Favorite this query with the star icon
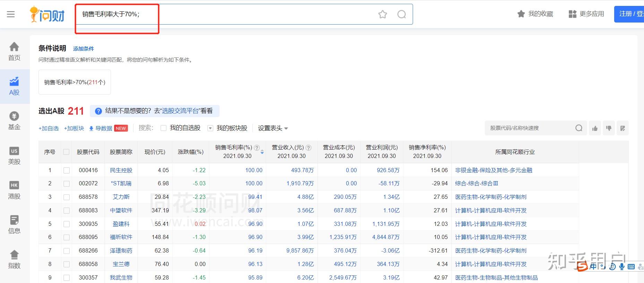Viewport: 644px width, 283px height. [x=383, y=14]
